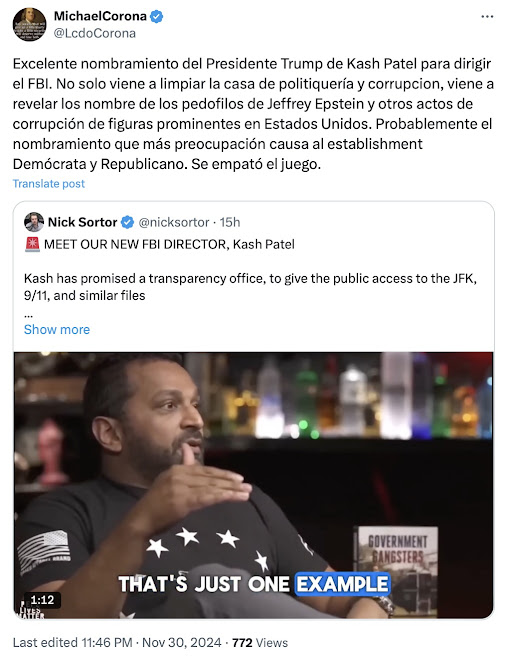
Task: Open the @LcdoCorona handle
Action: click(x=95, y=33)
